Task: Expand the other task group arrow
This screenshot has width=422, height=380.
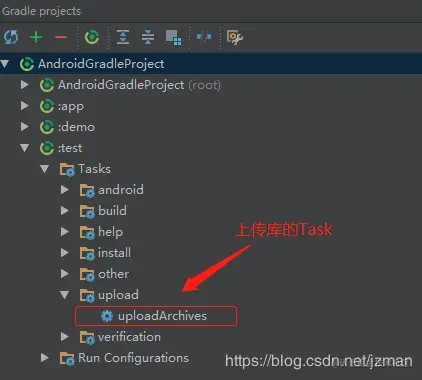Action: [x=65, y=274]
